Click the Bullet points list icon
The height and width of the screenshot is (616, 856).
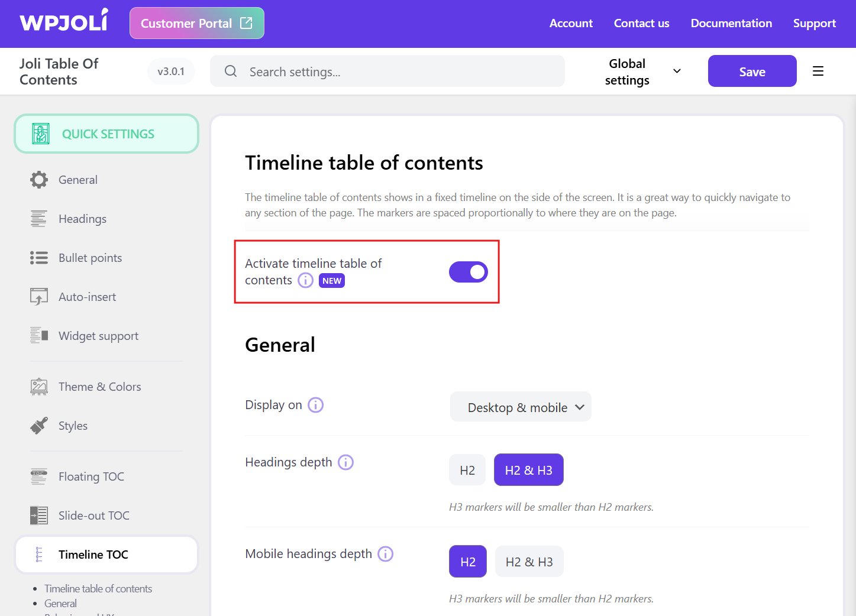pyautogui.click(x=39, y=258)
